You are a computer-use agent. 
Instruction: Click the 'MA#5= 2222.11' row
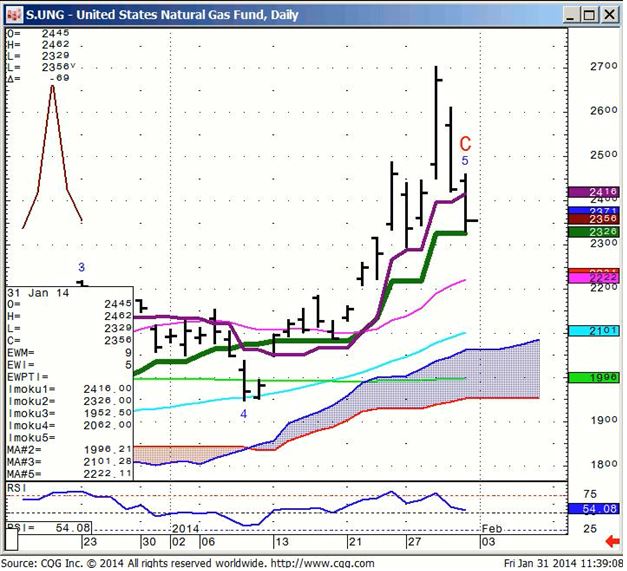(70, 474)
